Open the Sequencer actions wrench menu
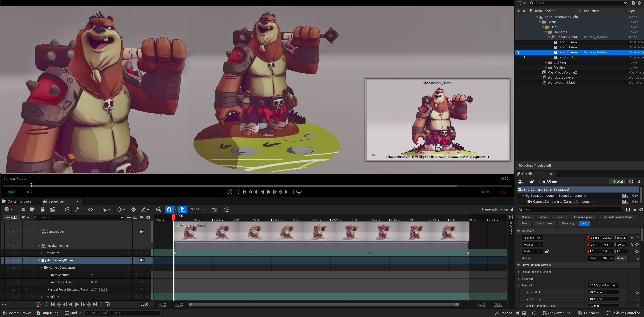 (78, 209)
